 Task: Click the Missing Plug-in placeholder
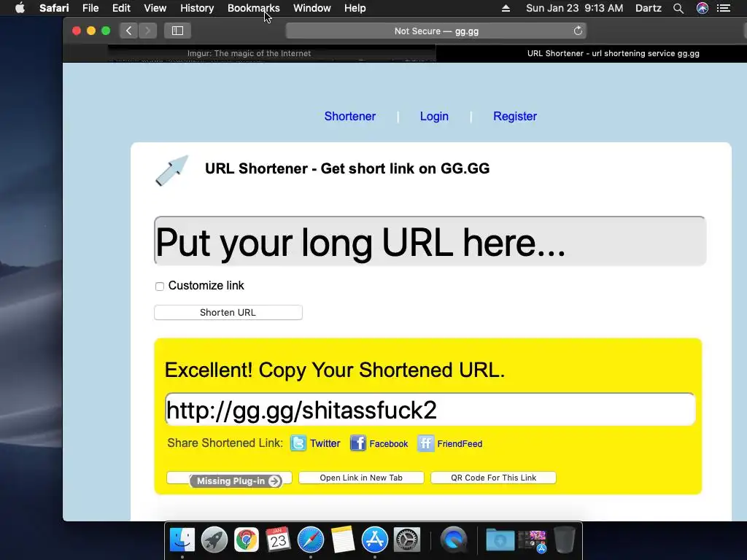click(x=236, y=481)
